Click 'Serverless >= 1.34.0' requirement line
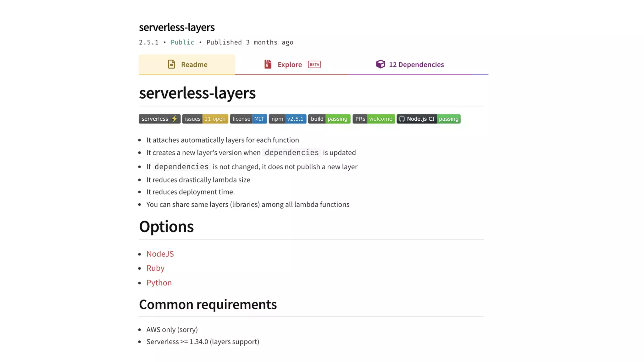 coord(203,342)
